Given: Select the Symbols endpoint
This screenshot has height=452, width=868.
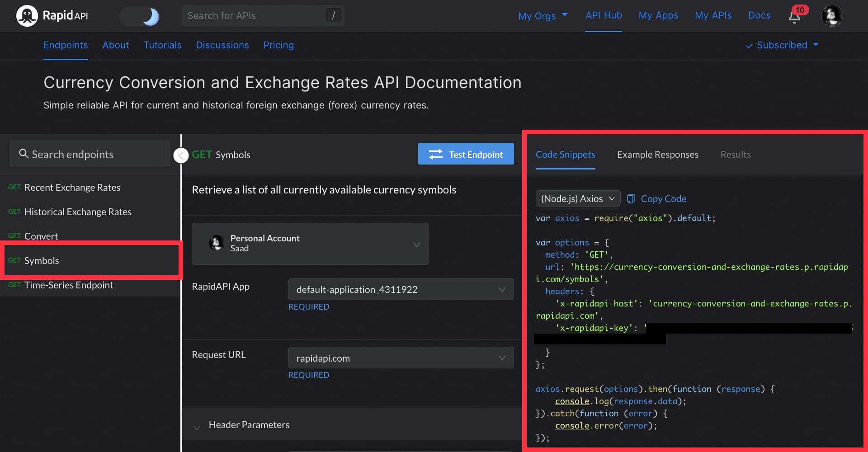Looking at the screenshot, I should (x=92, y=260).
